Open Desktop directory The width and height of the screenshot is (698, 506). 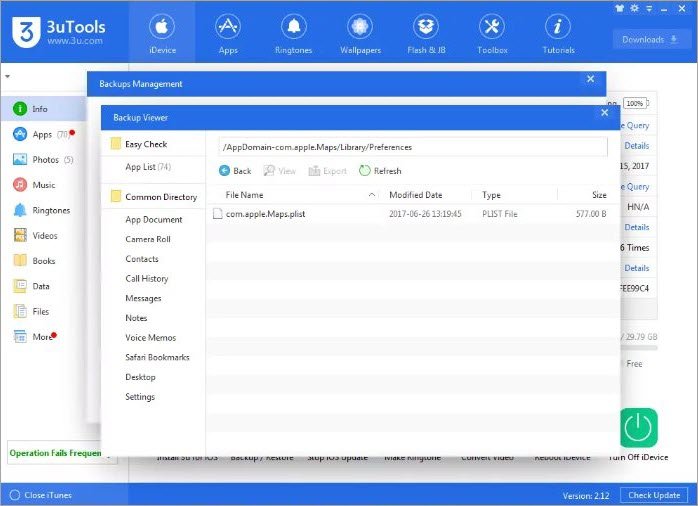tap(140, 377)
